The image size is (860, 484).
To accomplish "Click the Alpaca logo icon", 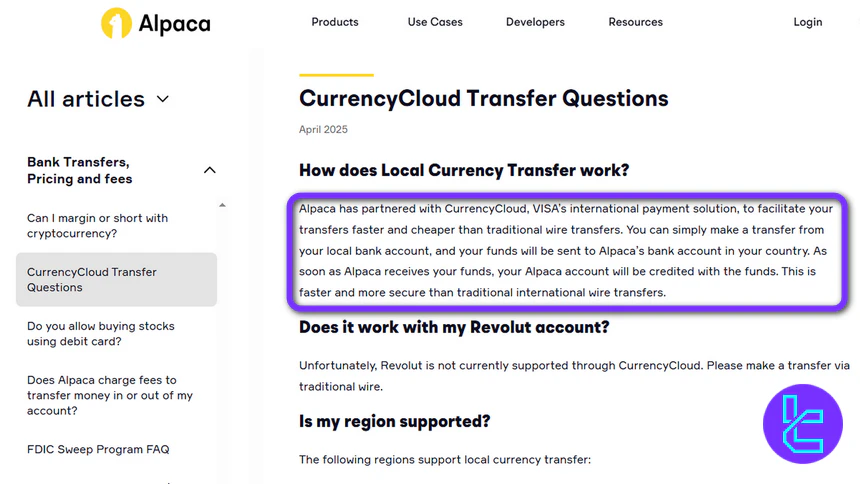I will tap(116, 23).
